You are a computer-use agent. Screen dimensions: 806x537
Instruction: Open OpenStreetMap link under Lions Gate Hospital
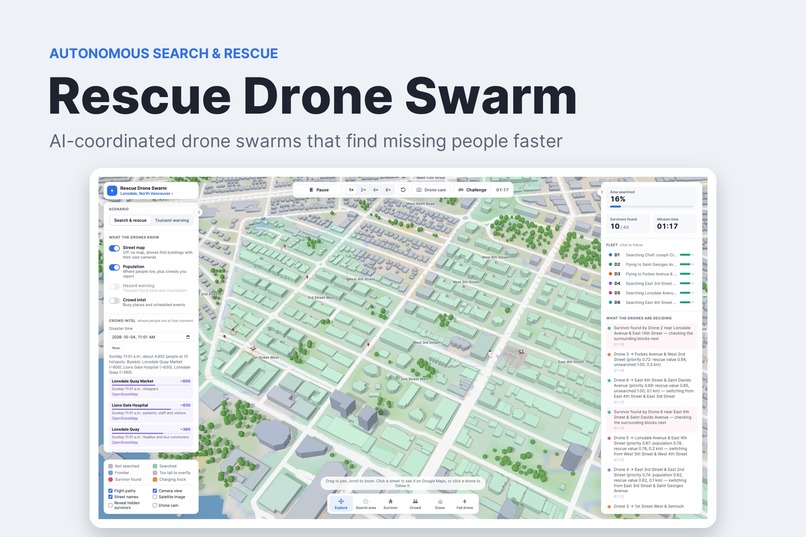[x=124, y=418]
